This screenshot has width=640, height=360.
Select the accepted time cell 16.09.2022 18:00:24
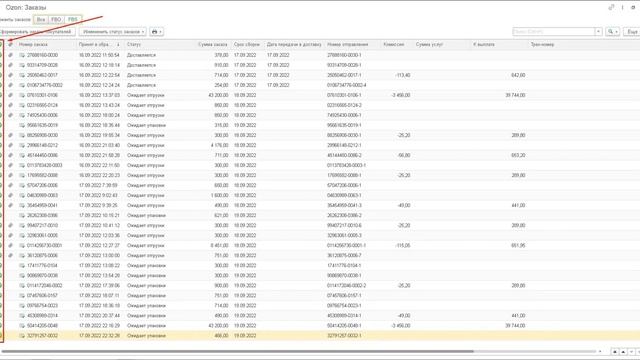click(x=99, y=115)
